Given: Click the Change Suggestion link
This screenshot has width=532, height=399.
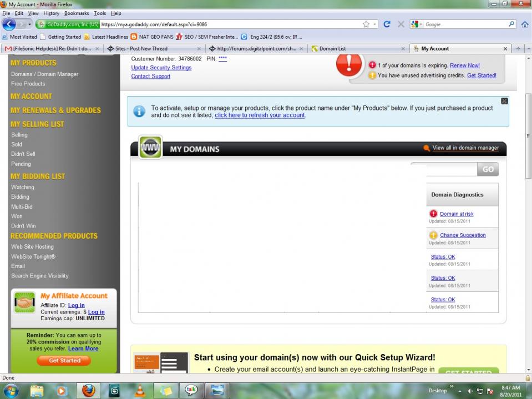Looking at the screenshot, I should (463, 235).
